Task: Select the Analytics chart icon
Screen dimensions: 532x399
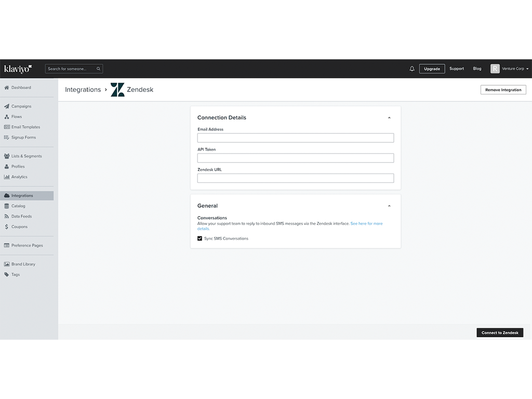Action: pyautogui.click(x=6, y=177)
